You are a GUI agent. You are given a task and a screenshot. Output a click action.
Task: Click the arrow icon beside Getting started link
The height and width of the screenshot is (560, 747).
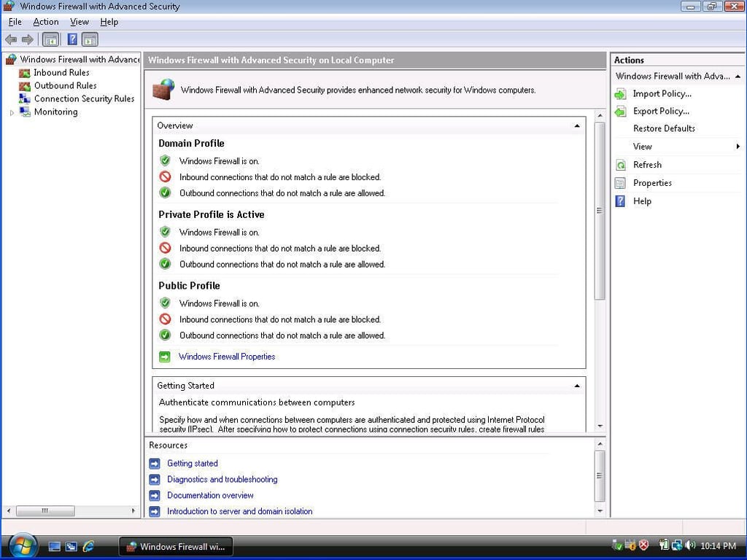click(x=155, y=463)
